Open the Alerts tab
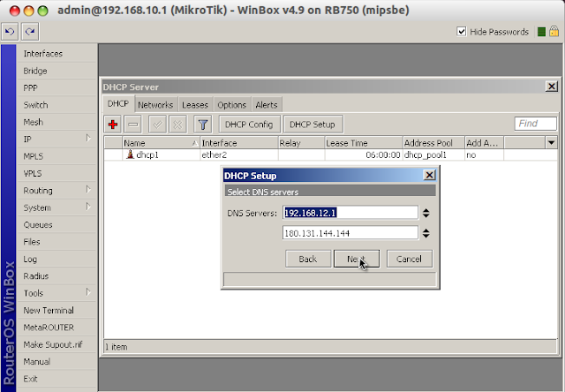The image size is (565, 392). 267,105
